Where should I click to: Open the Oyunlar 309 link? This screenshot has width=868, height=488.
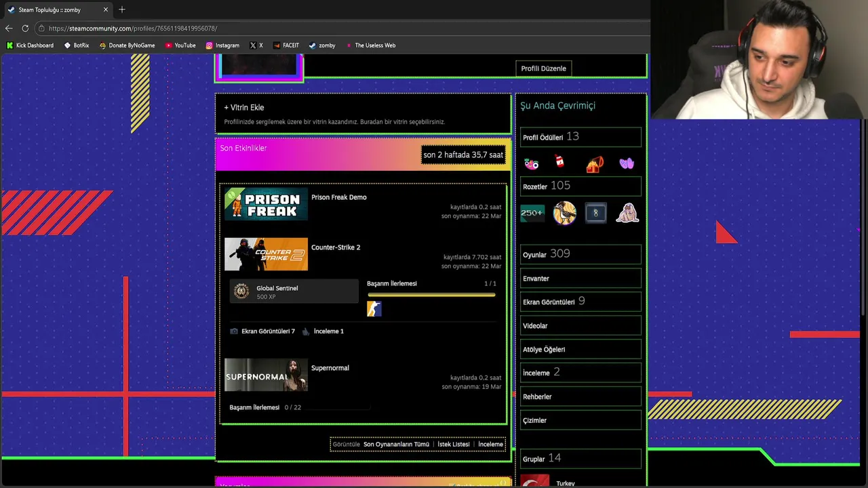pyautogui.click(x=580, y=254)
